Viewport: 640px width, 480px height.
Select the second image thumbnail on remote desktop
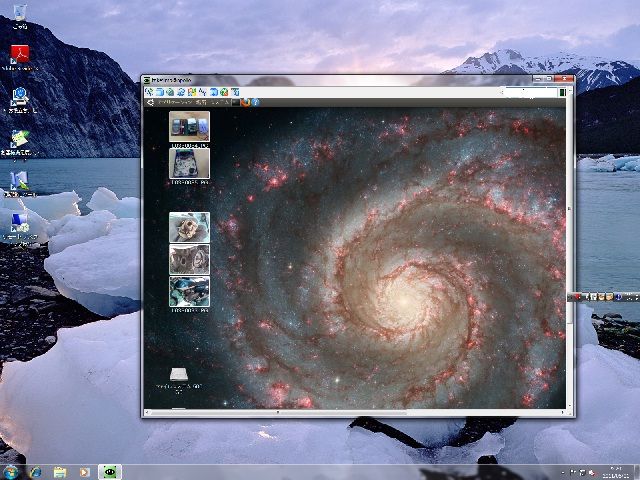189,163
